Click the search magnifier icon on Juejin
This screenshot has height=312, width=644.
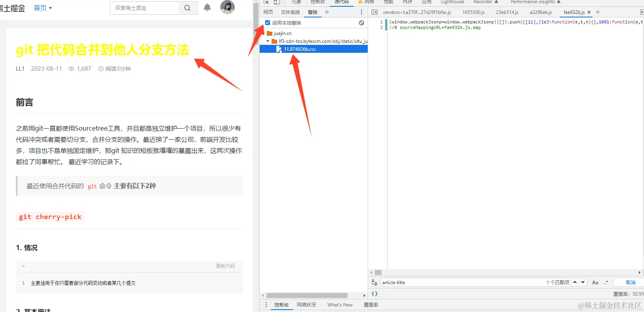click(x=187, y=8)
